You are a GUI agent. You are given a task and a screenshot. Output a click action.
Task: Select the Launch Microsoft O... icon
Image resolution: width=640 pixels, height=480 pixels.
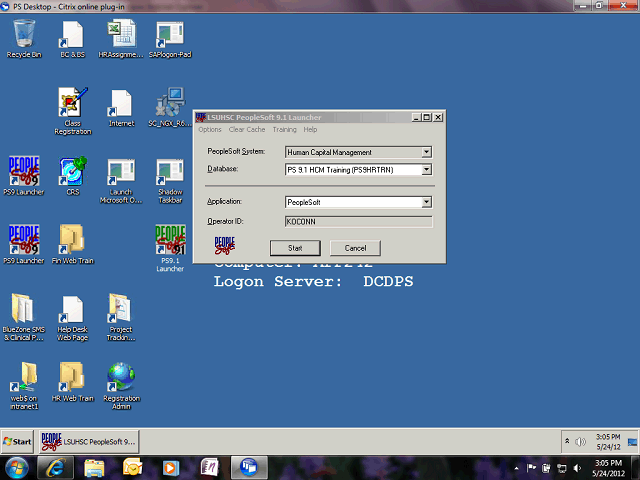pyautogui.click(x=121, y=180)
